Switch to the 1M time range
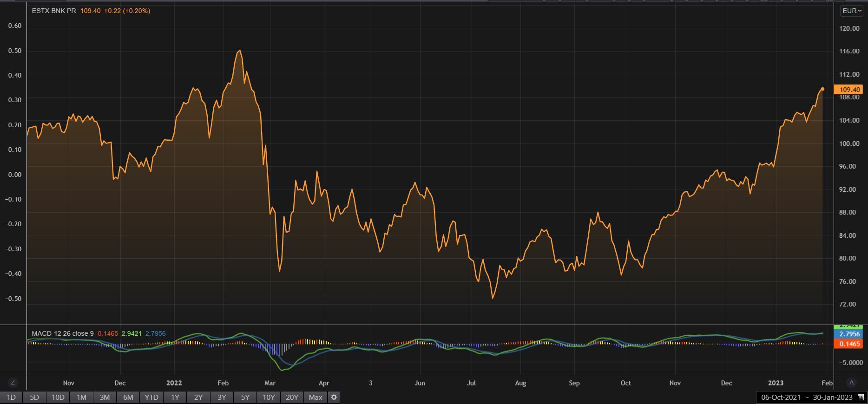The width and height of the screenshot is (868, 404). point(81,397)
